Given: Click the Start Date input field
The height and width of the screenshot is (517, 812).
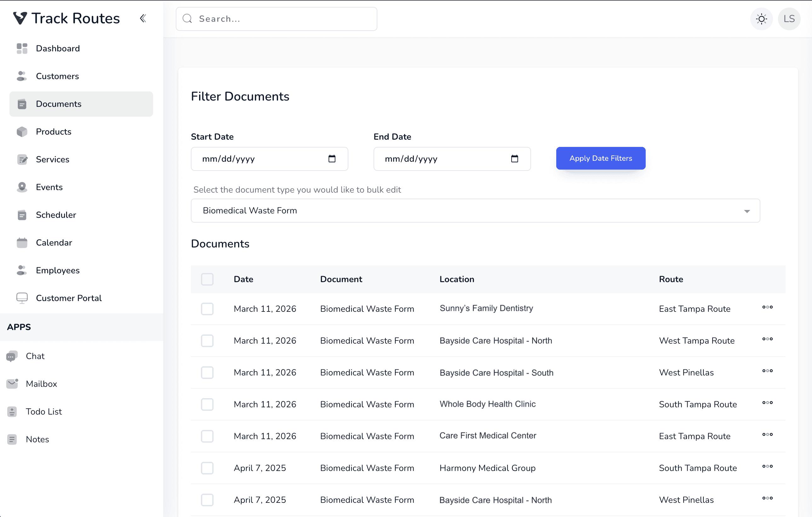Looking at the screenshot, I should pos(269,159).
